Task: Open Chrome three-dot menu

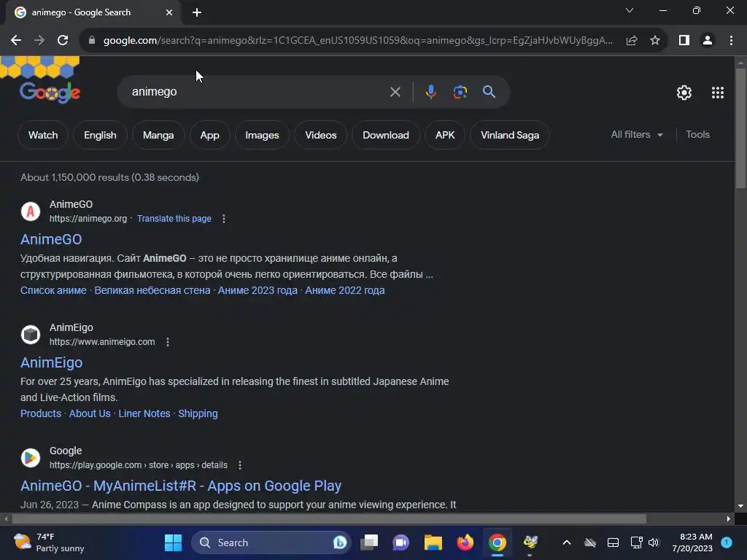Action: pos(731,41)
